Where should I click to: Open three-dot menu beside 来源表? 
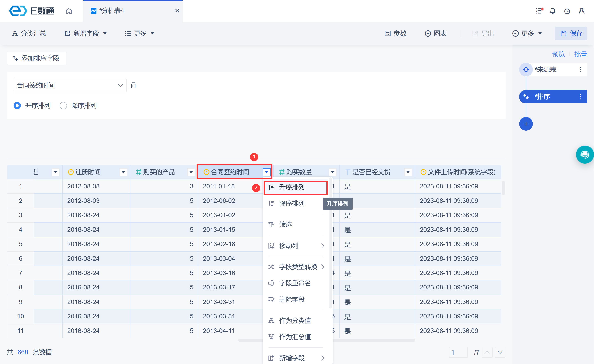click(580, 70)
